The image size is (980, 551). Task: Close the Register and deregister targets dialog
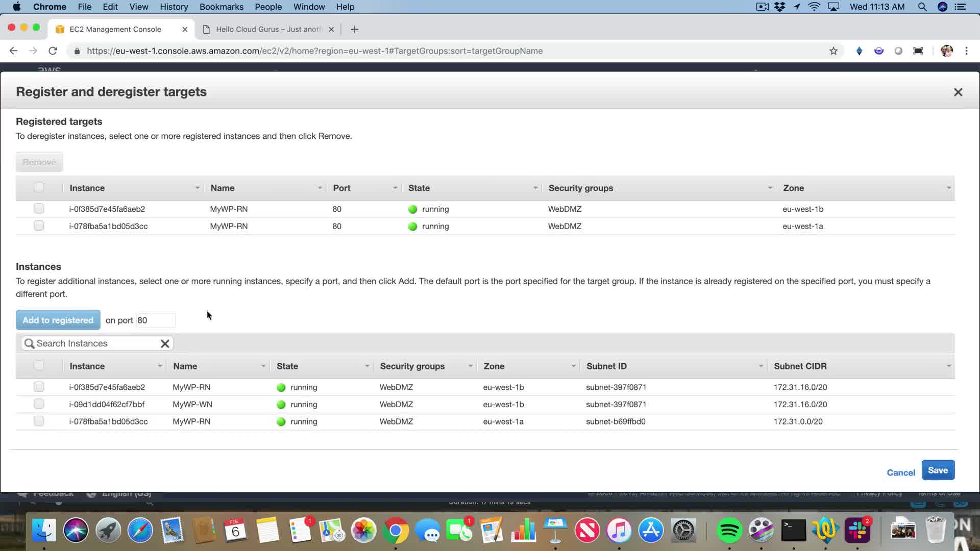click(958, 92)
